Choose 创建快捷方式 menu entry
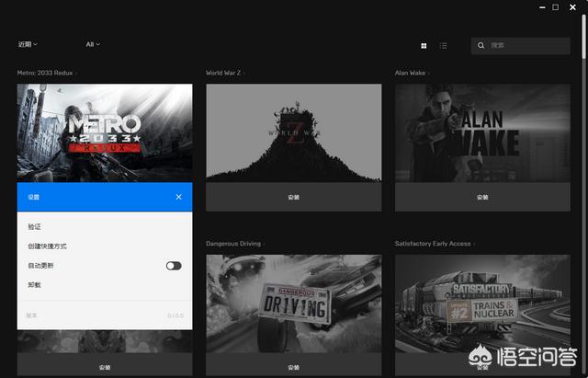Viewport: 588px width, 378px height. click(x=47, y=246)
